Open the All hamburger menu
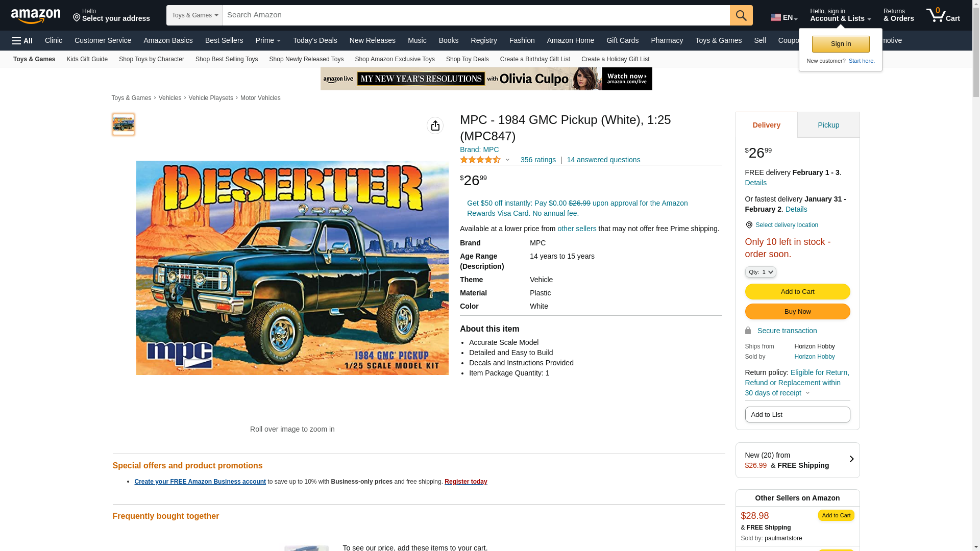Viewport: 980px width, 551px height. click(22, 41)
